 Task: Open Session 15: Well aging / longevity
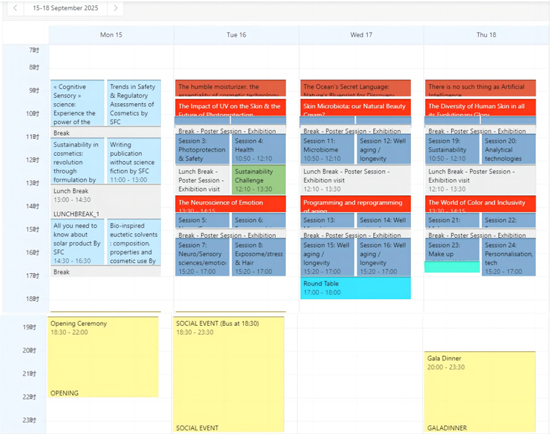[x=327, y=257]
